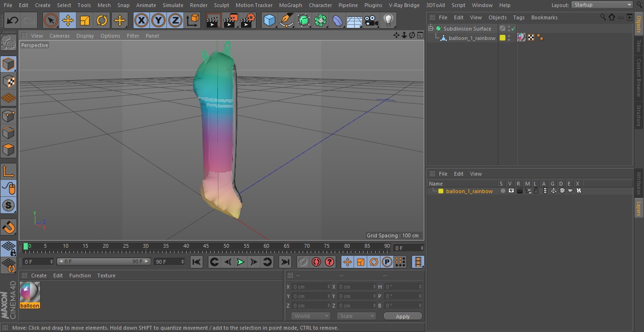The width and height of the screenshot is (644, 332).
Task: Toggle balloon_1_rainbow layer render visibility
Action: click(x=520, y=191)
